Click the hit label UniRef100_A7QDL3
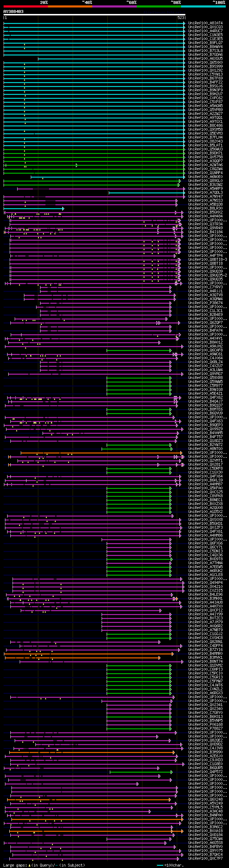 (205, 193)
